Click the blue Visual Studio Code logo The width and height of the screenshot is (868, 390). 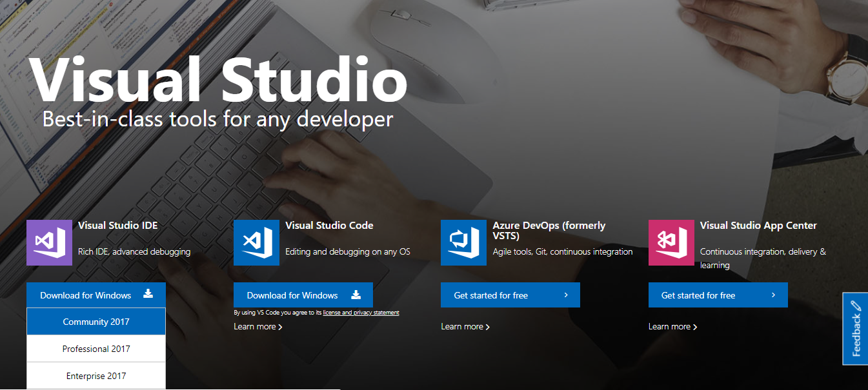coord(256,242)
